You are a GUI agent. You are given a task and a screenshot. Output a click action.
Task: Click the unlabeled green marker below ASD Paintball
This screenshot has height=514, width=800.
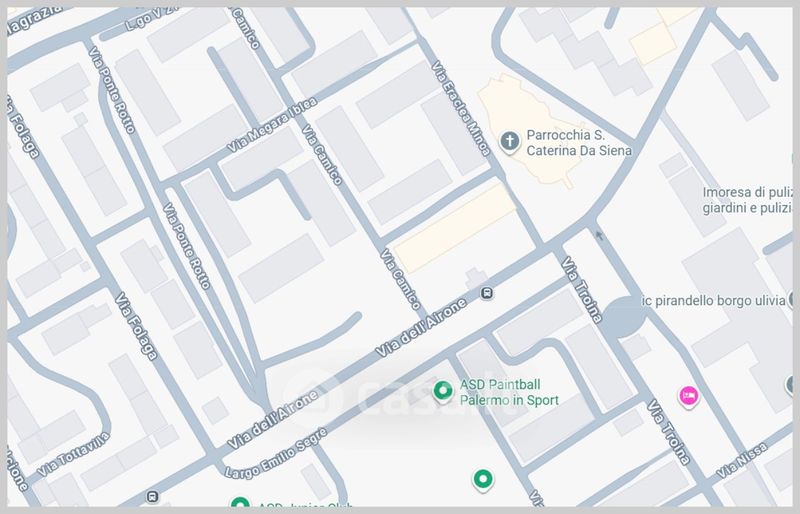pyautogui.click(x=483, y=481)
